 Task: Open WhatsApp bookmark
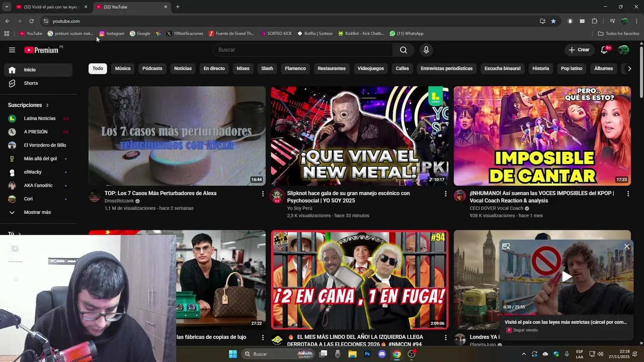[x=407, y=34]
